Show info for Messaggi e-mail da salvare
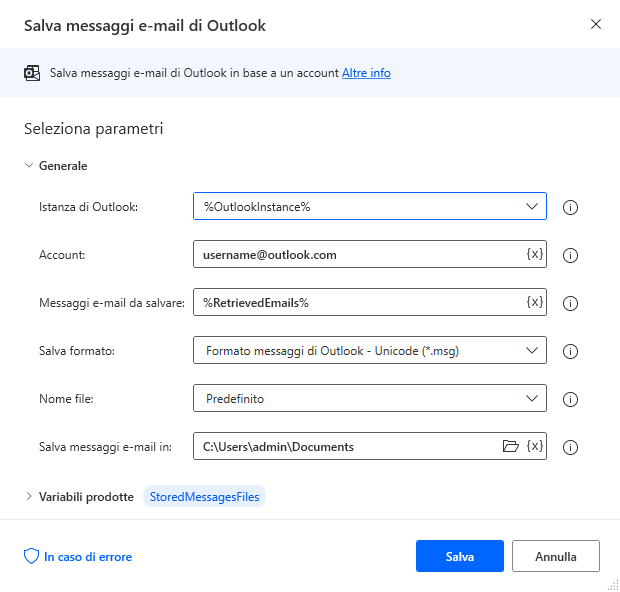The width and height of the screenshot is (620, 592). click(570, 303)
